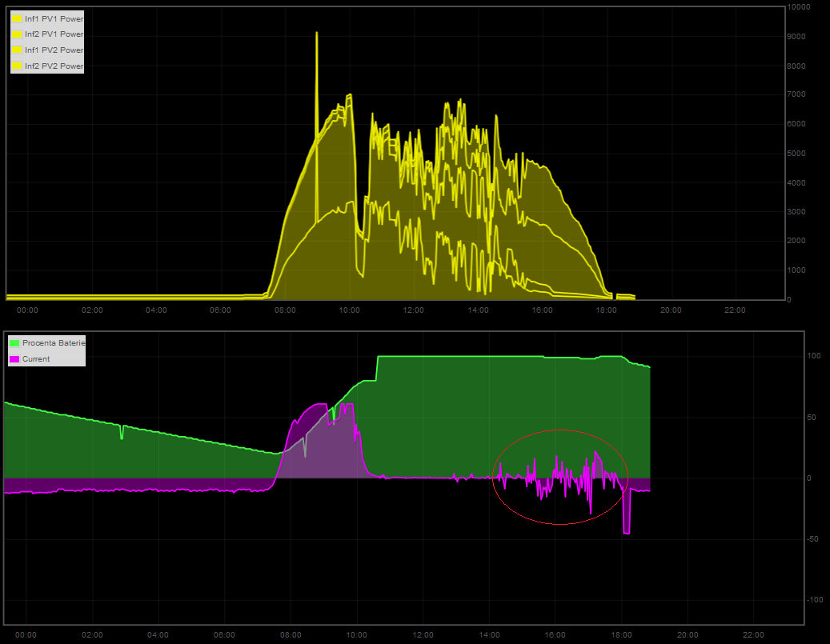The height and width of the screenshot is (644, 830).
Task: Hide the Current series legend label
Action: (x=36, y=359)
